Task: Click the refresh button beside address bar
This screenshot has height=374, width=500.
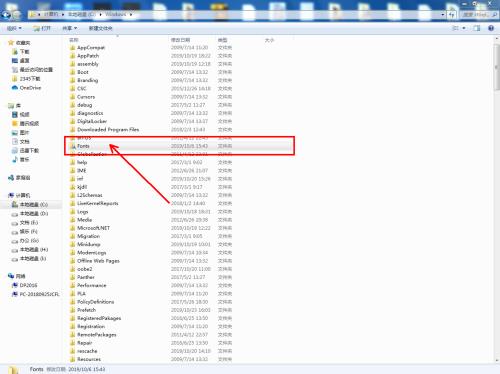Action: click(452, 15)
